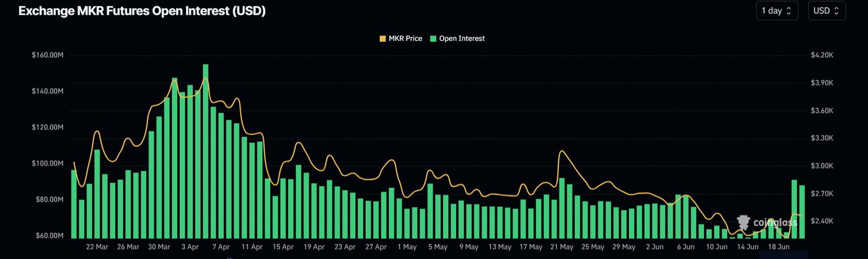Toggle the MKR Price legend series
Viewport: 868px width, 259px height.
pos(405,38)
